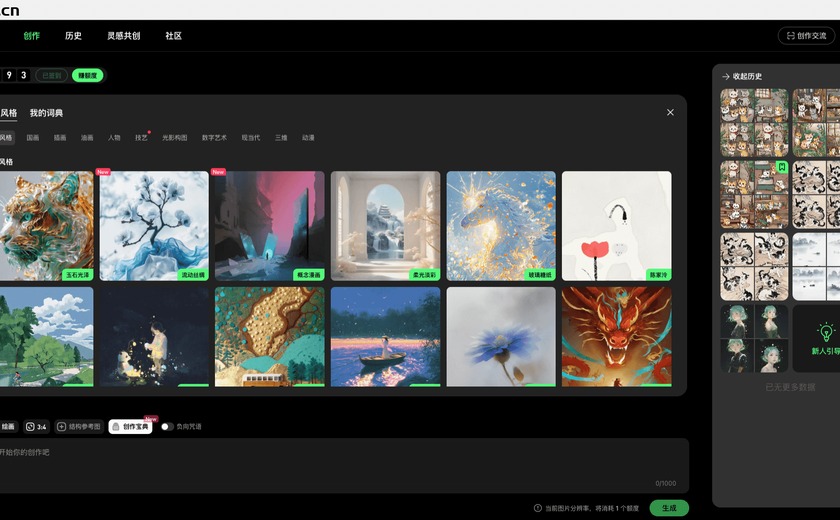Switch to the 创作 nav tab
This screenshot has height=520, width=840.
coord(32,36)
